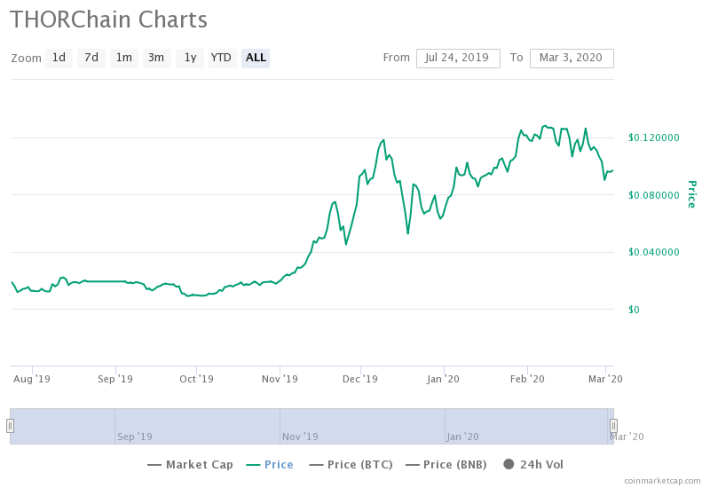Set zoom range to 1y
710x488 pixels.
tap(190, 58)
